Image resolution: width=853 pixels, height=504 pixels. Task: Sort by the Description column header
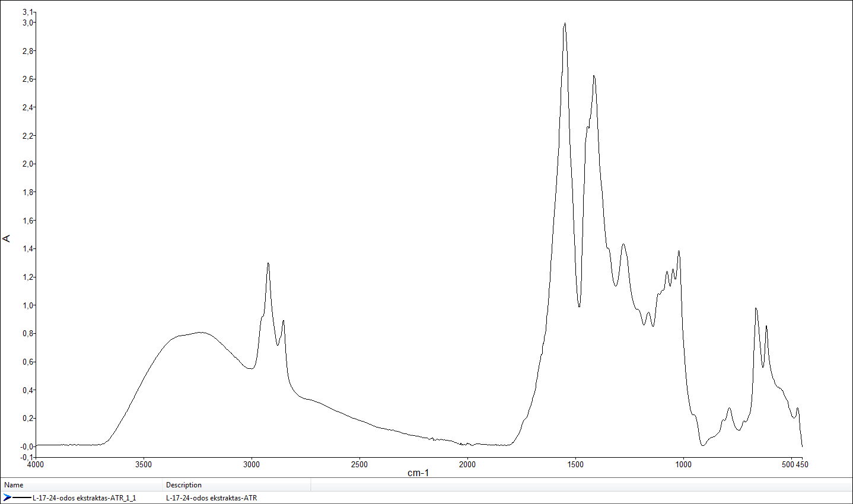coord(184,485)
